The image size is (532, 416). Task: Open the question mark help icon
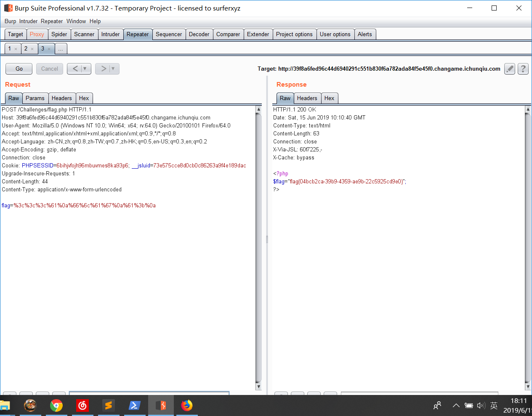pos(523,69)
